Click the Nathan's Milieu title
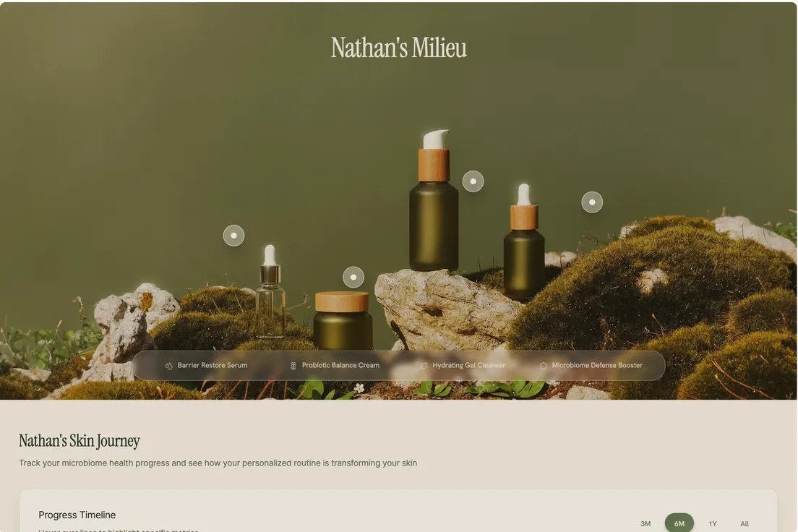Screen dimensions: 798x532 point(398,48)
